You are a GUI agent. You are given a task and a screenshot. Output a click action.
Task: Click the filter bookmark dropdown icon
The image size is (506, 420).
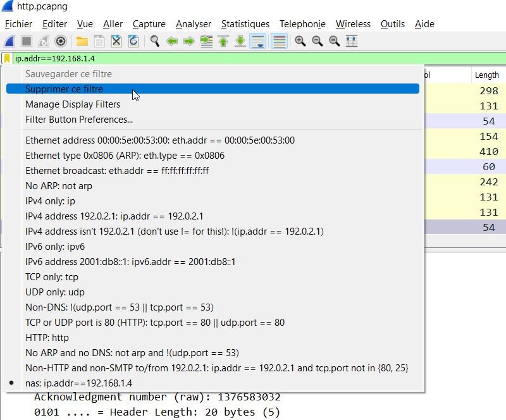coord(7,58)
